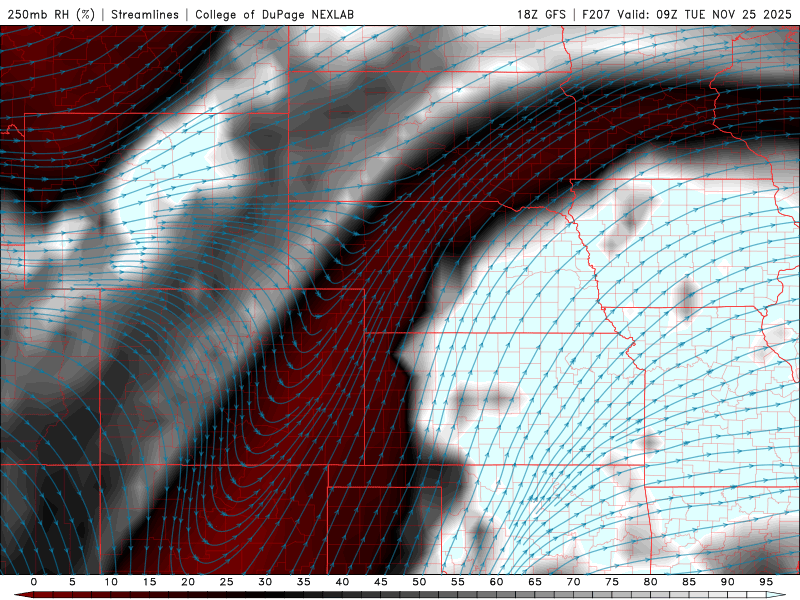Click the colorbar label "75"
The width and height of the screenshot is (800, 600).
tap(612, 582)
